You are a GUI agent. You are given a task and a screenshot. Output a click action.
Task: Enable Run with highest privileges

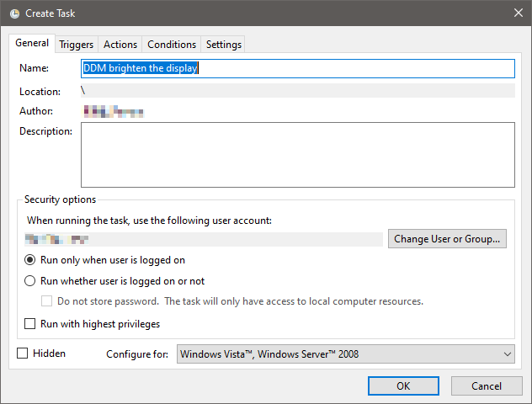click(x=29, y=324)
